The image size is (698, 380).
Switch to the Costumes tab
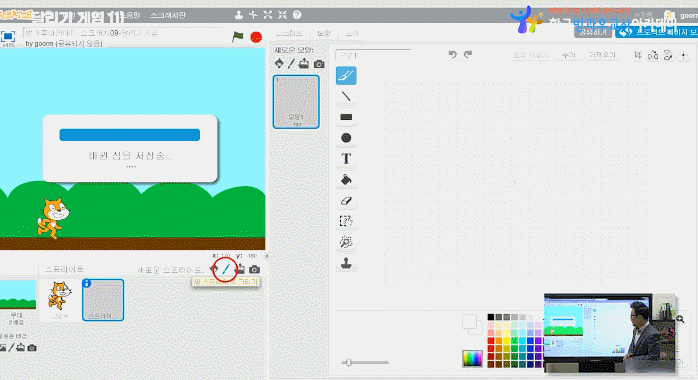[x=324, y=33]
